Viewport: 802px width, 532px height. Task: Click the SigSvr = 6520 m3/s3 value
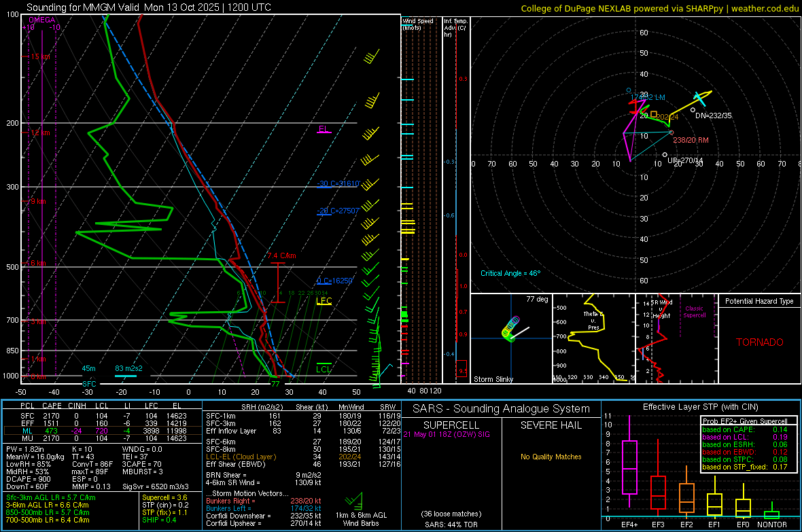click(156, 487)
